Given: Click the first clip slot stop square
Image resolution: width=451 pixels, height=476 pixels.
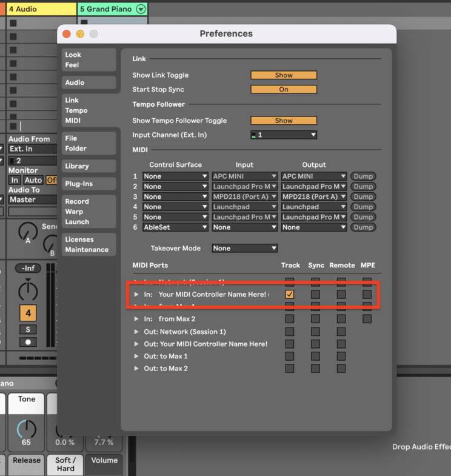Looking at the screenshot, I should [13, 23].
